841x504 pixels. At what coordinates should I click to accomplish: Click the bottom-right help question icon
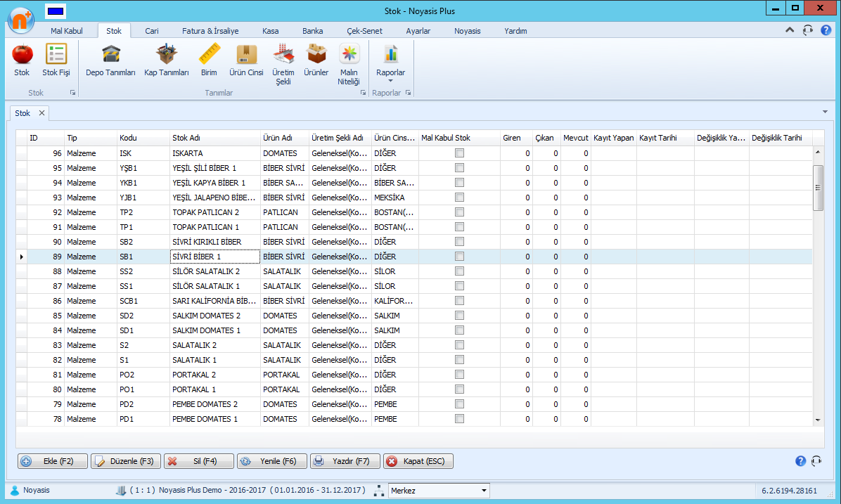(x=800, y=461)
